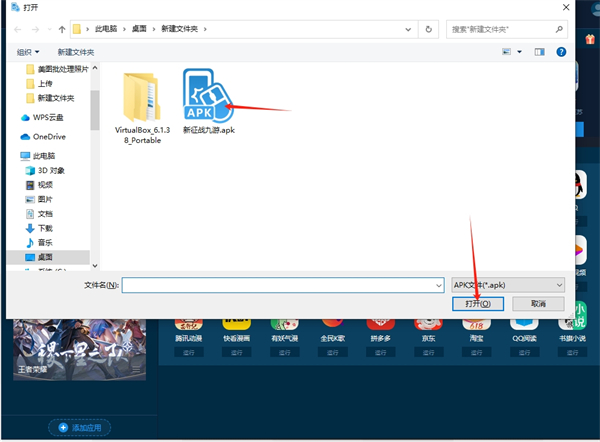Click 新建文件夹 in the address path
The width and height of the screenshot is (600, 442).
click(179, 29)
